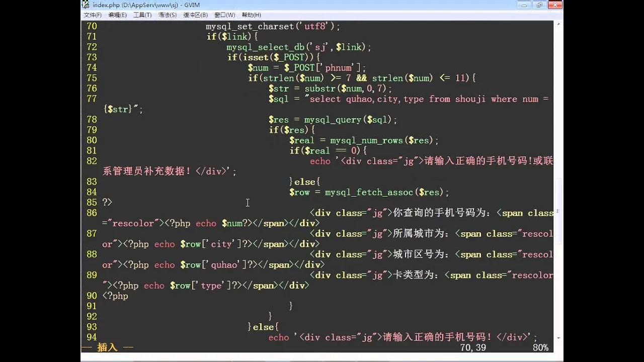Click the <?php echo $num?> code

pyautogui.click(x=208, y=223)
